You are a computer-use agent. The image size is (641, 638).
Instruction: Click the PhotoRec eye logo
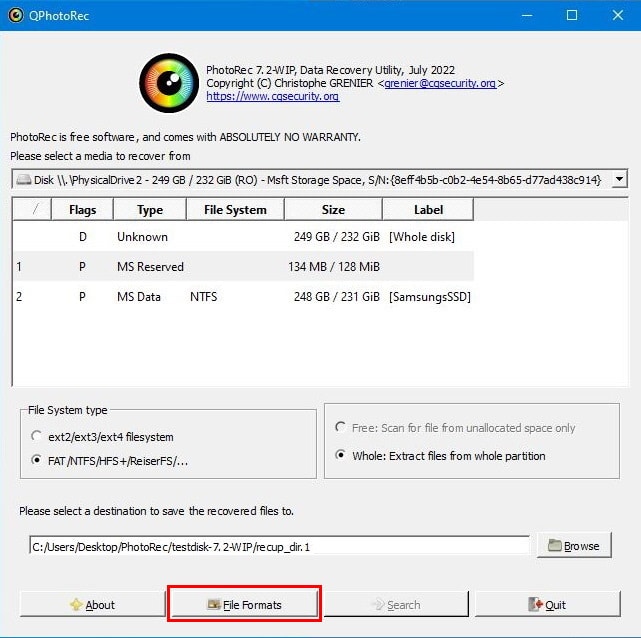168,83
